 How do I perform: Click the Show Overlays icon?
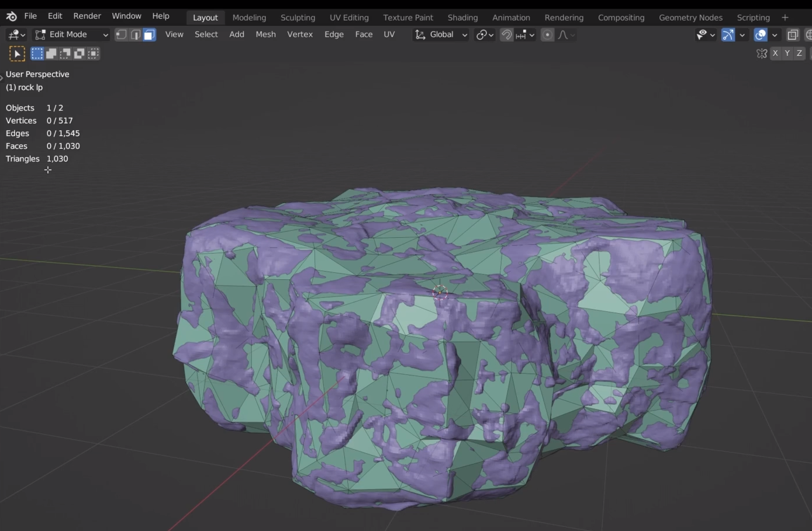pos(760,34)
